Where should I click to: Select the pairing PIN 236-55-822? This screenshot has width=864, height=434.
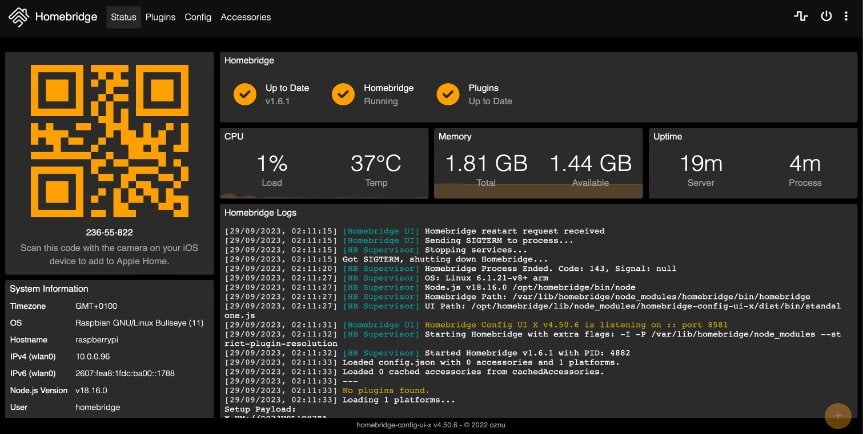click(x=109, y=232)
